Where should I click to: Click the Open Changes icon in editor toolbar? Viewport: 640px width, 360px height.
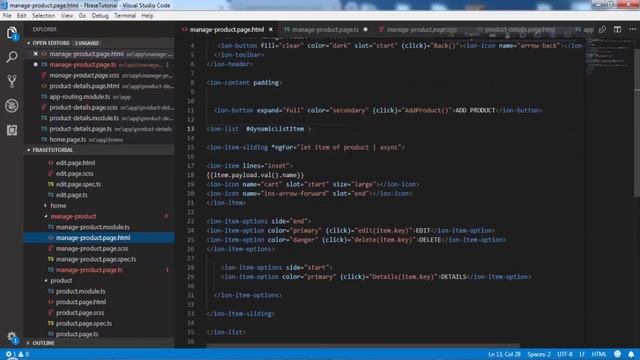click(x=602, y=29)
